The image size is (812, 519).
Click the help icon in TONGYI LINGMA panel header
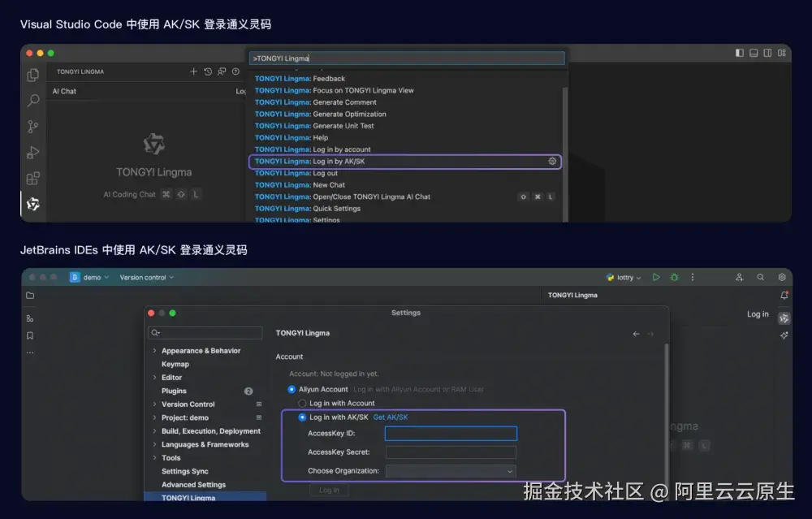tap(235, 71)
